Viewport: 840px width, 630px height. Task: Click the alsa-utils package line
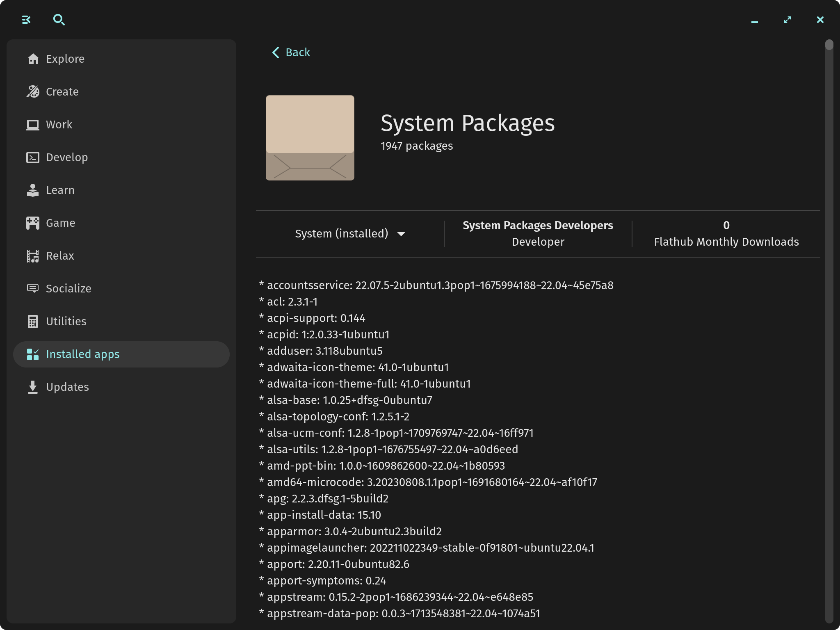[389, 450]
